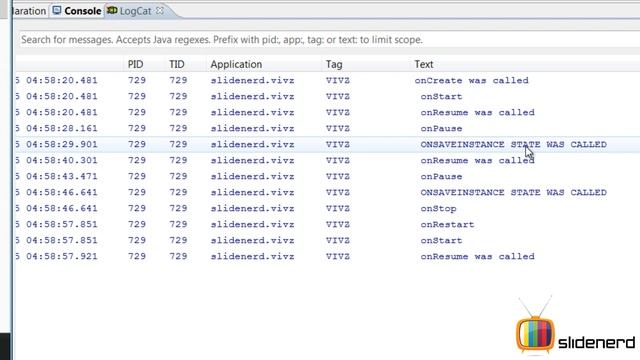Switch to the Console tab

[x=77, y=11]
